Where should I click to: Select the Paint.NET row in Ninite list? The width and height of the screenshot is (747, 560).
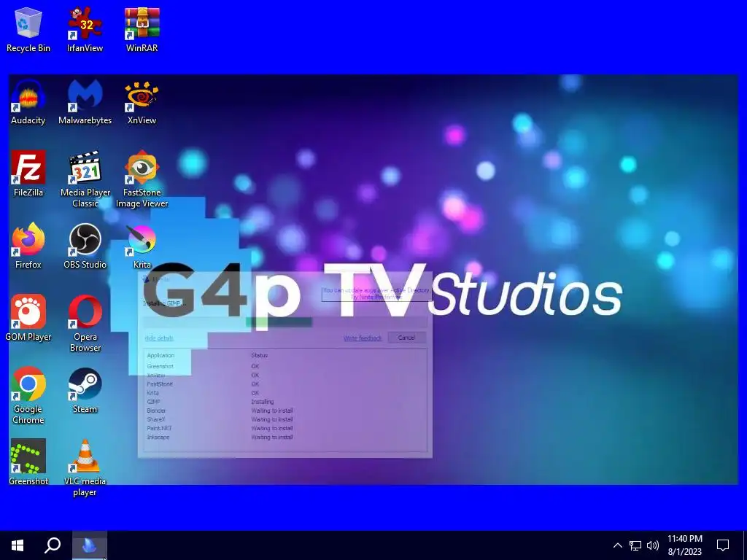(285, 428)
